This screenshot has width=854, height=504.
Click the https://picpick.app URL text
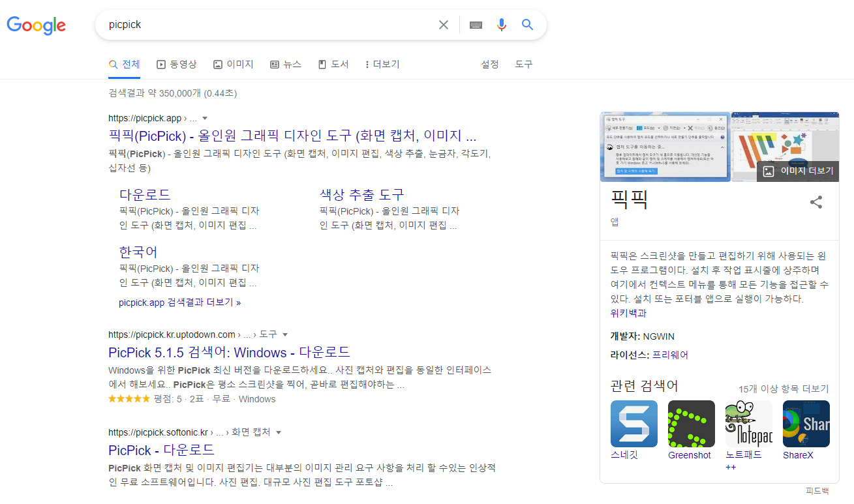145,119
